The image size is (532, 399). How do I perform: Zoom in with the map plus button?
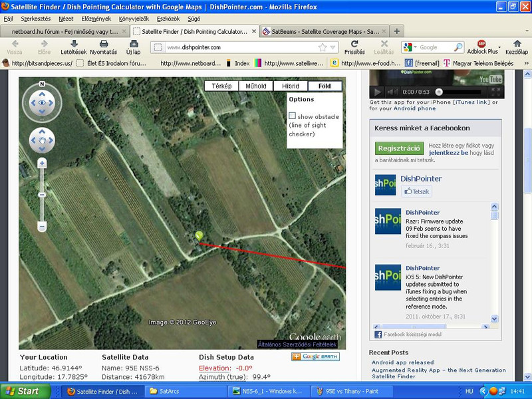click(42, 164)
